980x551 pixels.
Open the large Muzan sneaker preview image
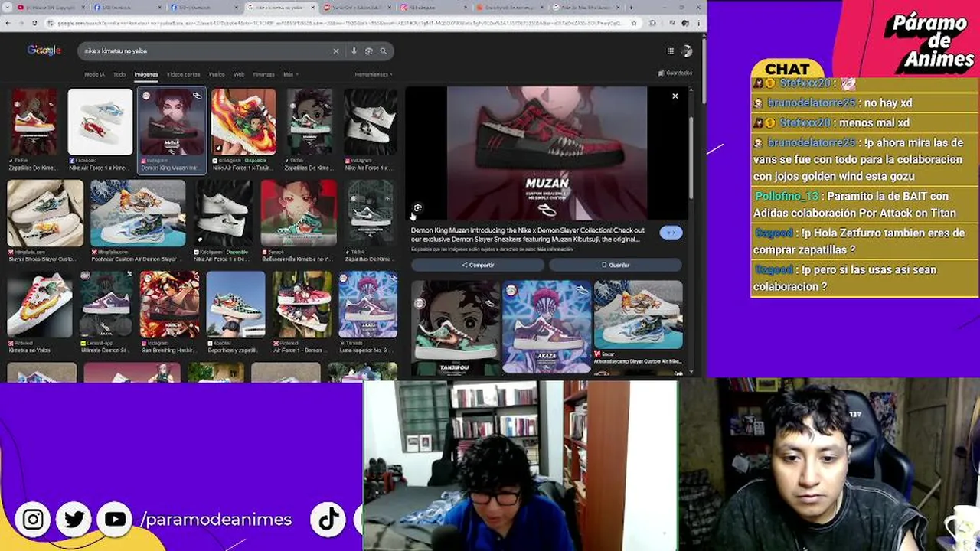pyautogui.click(x=547, y=153)
